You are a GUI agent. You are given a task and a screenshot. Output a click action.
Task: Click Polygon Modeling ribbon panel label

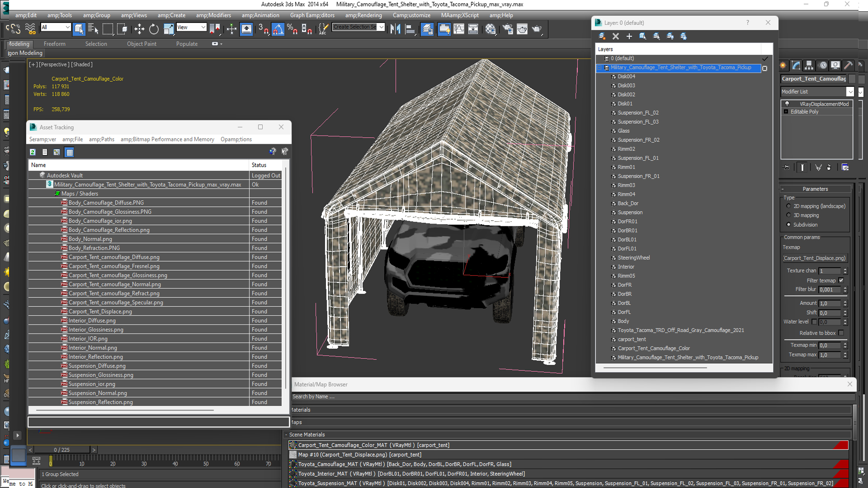coord(25,53)
